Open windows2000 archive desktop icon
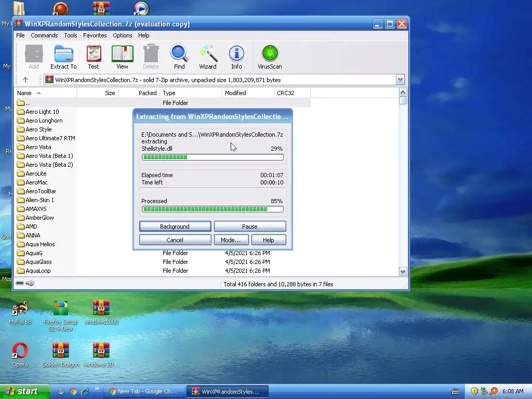Screen dimensions: 532x399 tap(101, 312)
